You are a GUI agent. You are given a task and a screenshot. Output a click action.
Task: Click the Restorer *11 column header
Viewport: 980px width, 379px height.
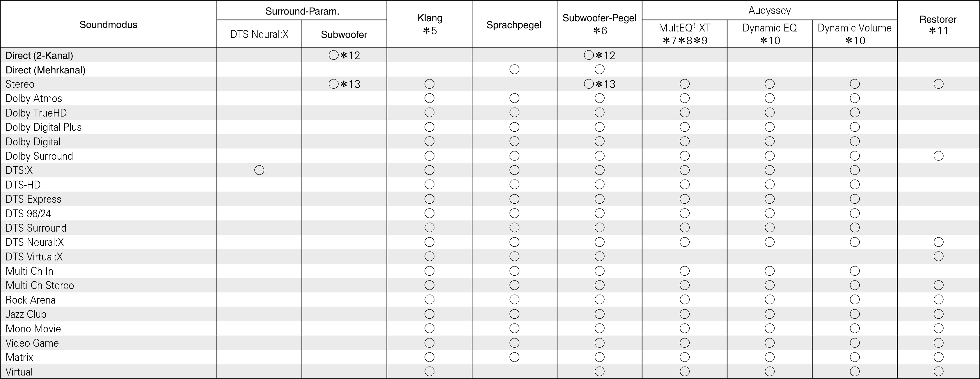[x=938, y=25]
